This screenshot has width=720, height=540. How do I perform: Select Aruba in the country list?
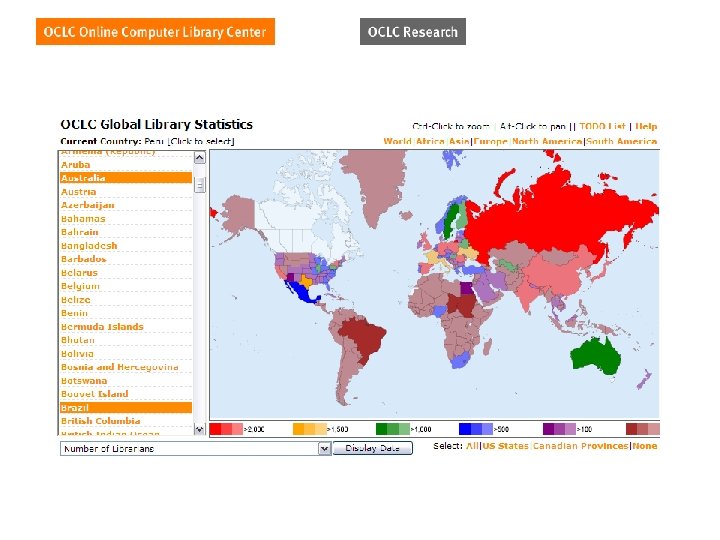click(x=126, y=164)
